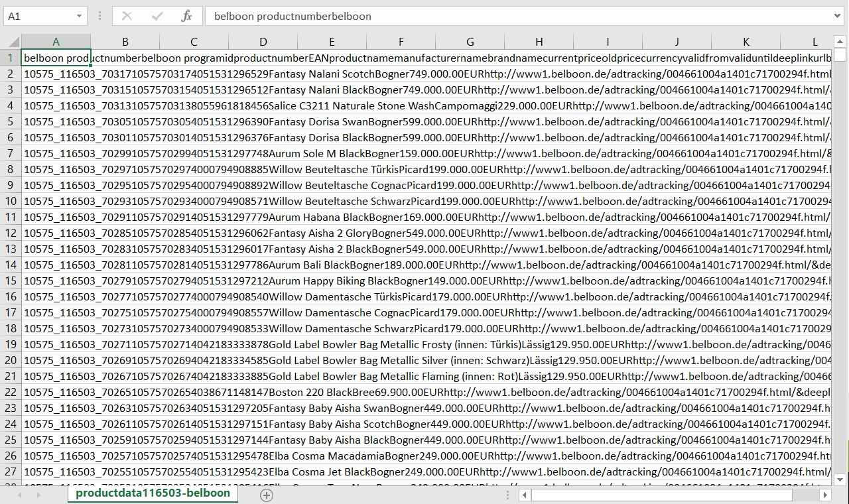Screen dimensions: 849x504
Task: Select row 10 header
Action: point(11,201)
